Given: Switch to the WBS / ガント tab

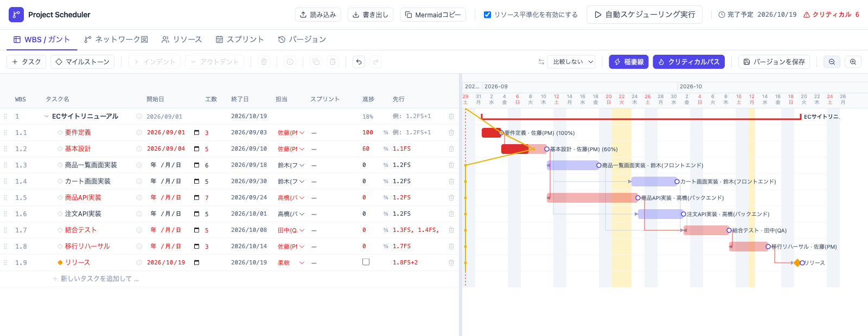Looking at the screenshot, I should (42, 40).
